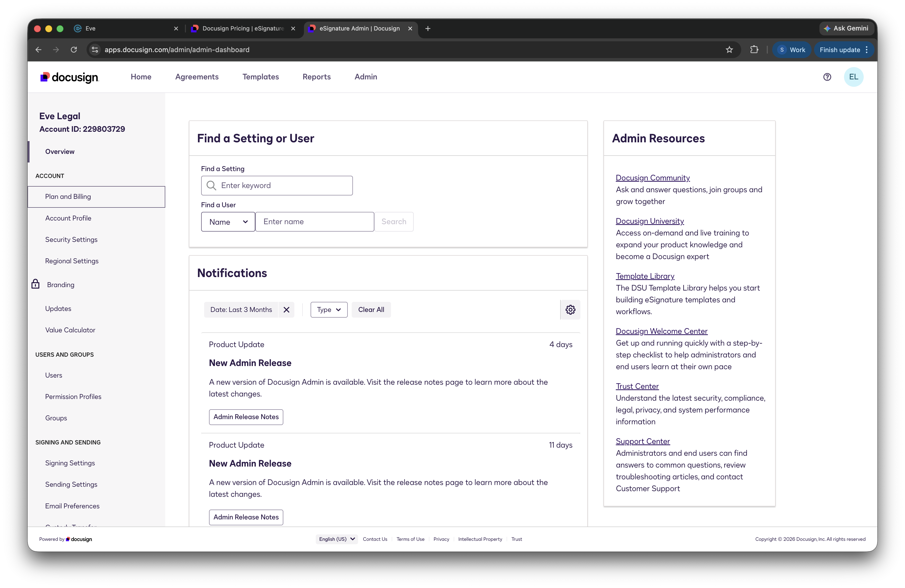Click the notifications settings gear icon
Image resolution: width=905 pixels, height=588 pixels.
(570, 310)
